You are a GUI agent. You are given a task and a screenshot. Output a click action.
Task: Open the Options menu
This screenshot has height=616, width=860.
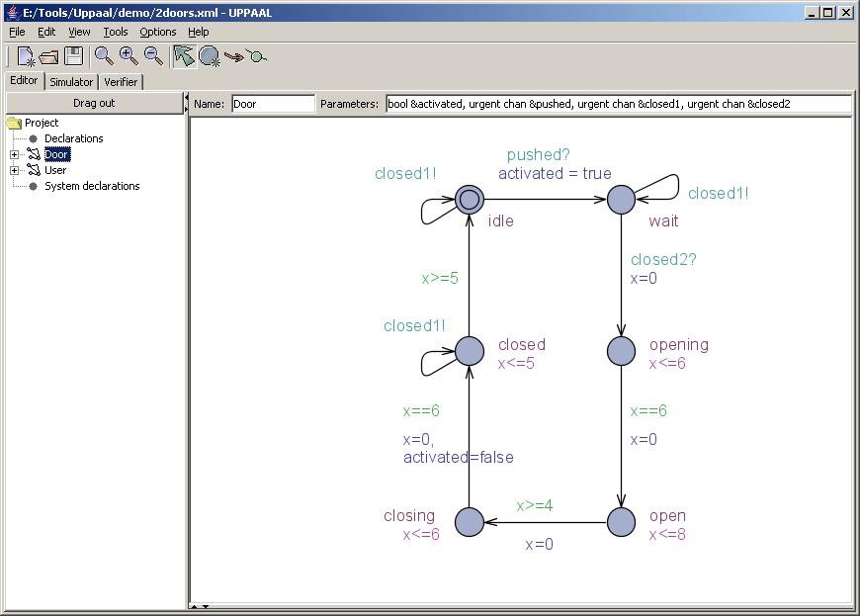[x=158, y=32]
